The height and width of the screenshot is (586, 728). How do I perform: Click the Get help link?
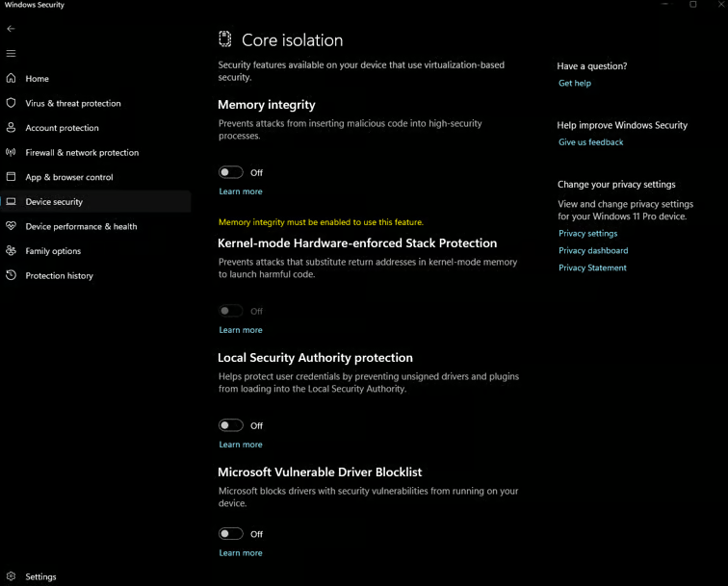tap(575, 83)
